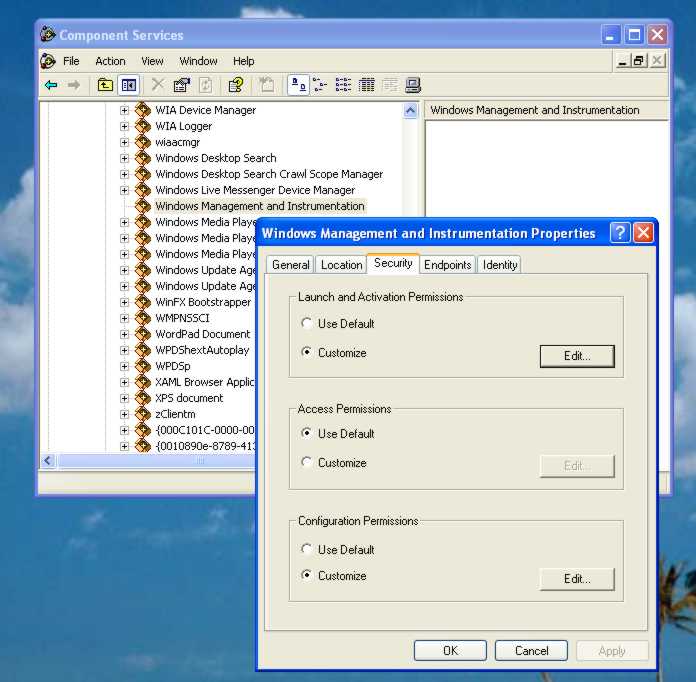
Task: Toggle Show/Hide Console Tree icon
Action: coord(129,85)
